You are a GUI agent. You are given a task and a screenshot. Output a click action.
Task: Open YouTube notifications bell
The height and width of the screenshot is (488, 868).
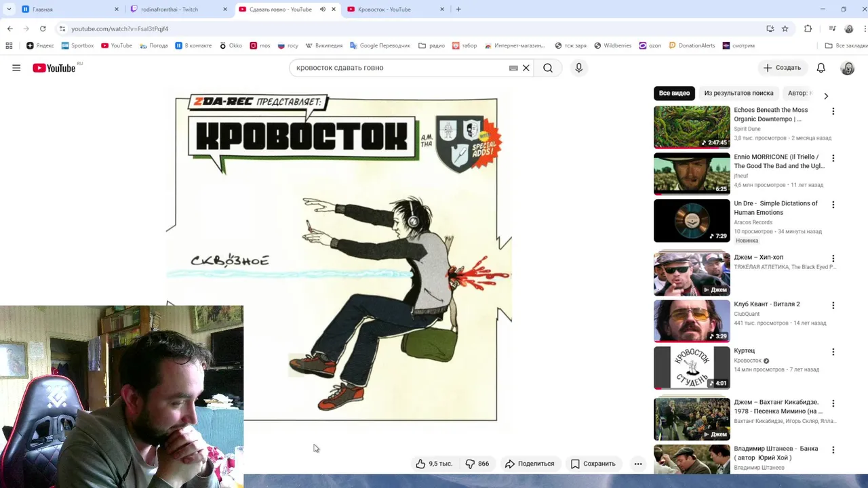[x=821, y=68]
